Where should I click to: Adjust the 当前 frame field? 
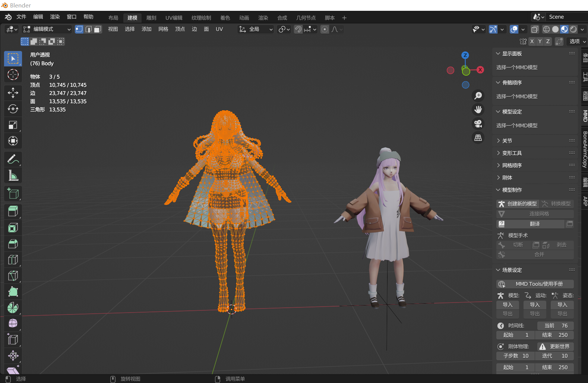(555, 326)
